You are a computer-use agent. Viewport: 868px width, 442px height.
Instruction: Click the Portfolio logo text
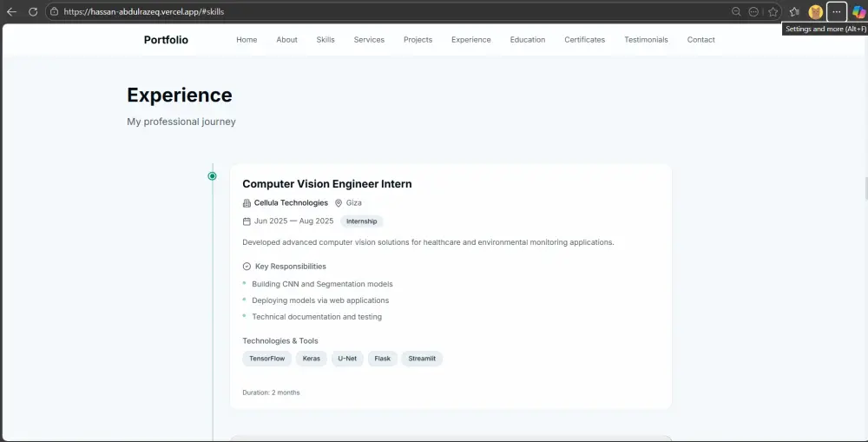(166, 40)
